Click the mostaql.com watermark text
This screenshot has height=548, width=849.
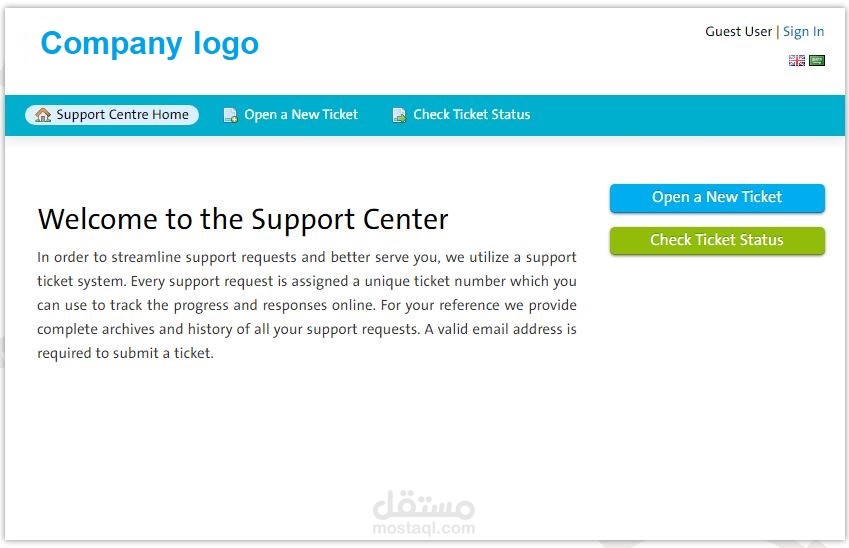coord(423,529)
